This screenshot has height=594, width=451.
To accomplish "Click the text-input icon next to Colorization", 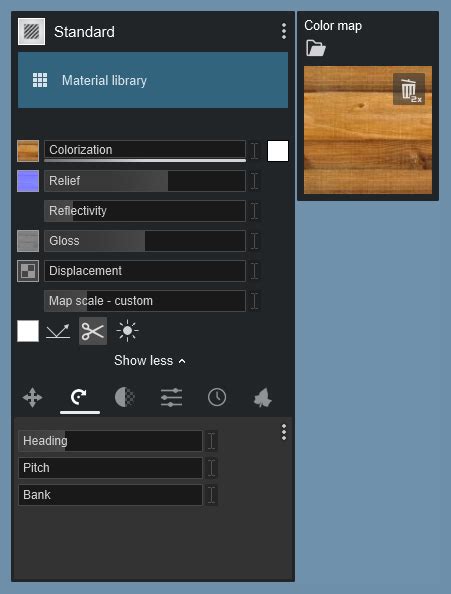I will point(255,151).
